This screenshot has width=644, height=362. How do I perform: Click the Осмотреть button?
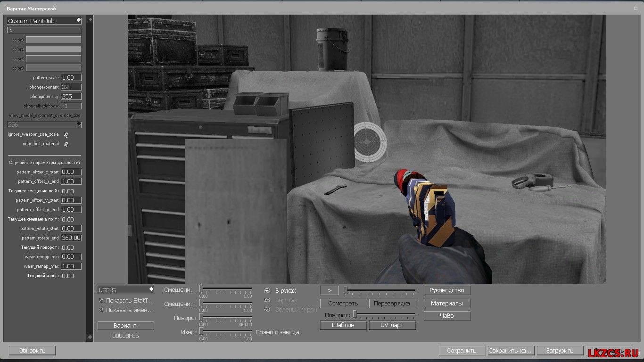(x=343, y=303)
